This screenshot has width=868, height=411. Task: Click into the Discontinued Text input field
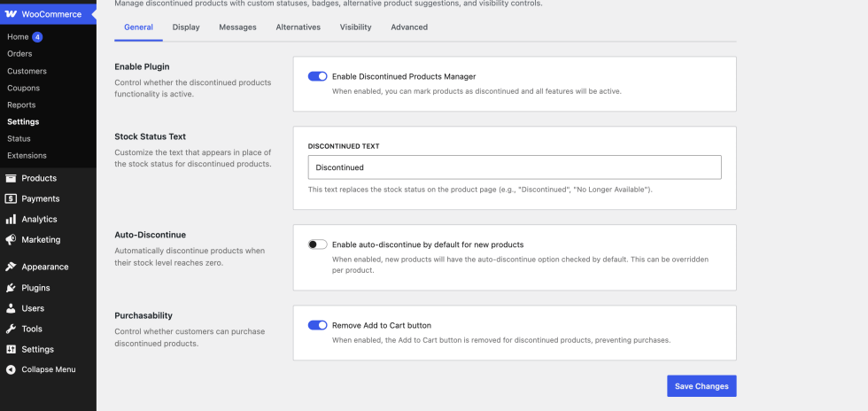[515, 167]
